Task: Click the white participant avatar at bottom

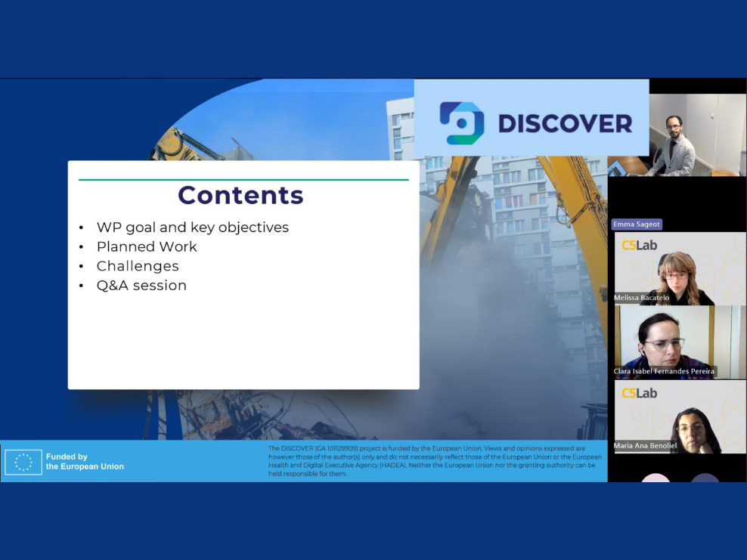Action: [656, 478]
